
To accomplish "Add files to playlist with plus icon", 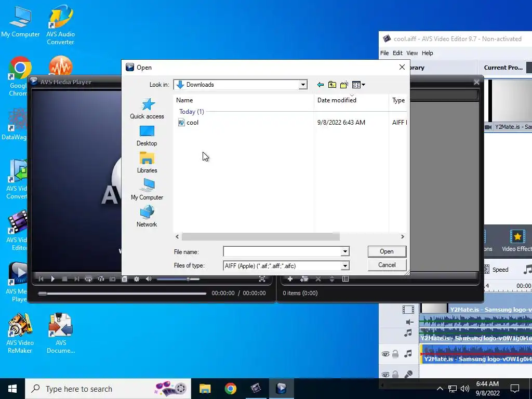I will click(x=290, y=279).
